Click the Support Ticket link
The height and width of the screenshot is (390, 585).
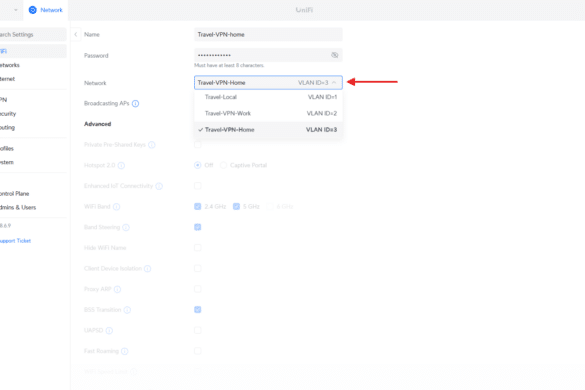click(15, 241)
